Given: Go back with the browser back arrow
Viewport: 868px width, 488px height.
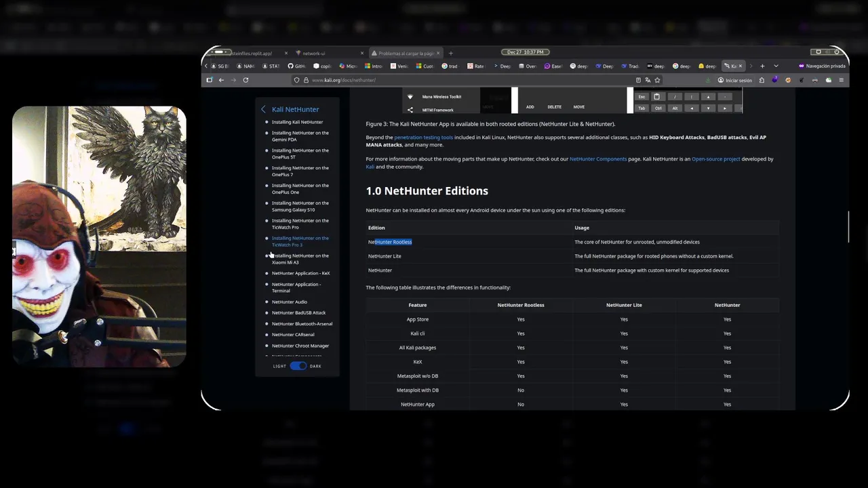Looking at the screenshot, I should pos(221,80).
